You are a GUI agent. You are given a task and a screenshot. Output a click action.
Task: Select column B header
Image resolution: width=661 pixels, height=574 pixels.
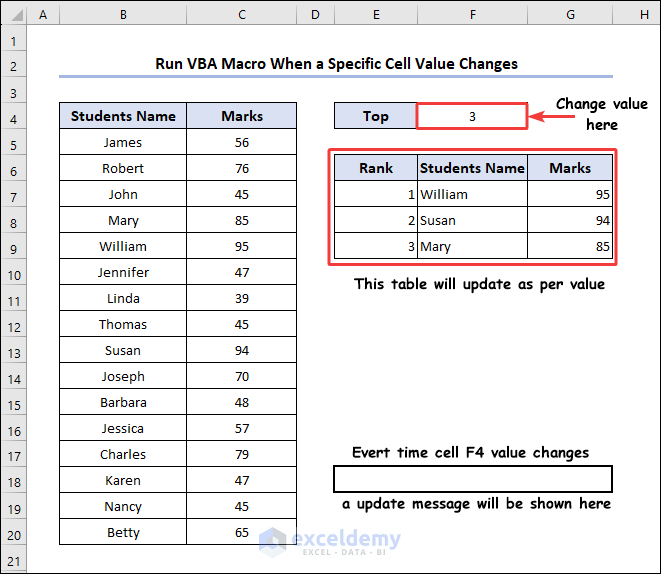click(123, 15)
